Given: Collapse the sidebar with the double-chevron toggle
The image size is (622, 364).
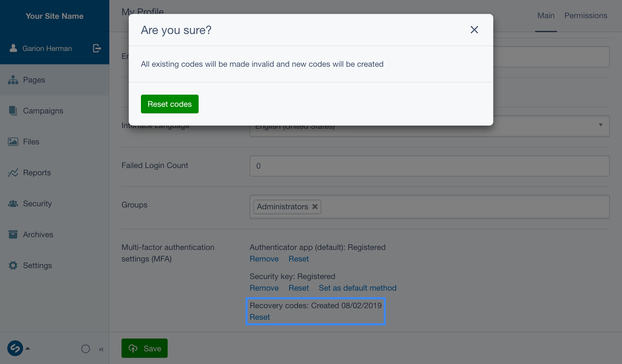Looking at the screenshot, I should (x=101, y=349).
